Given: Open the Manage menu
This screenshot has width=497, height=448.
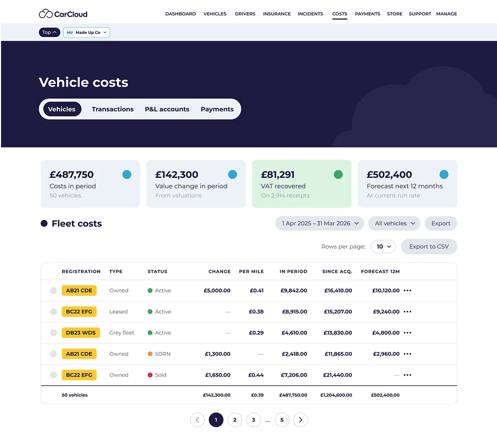Looking at the screenshot, I should [x=446, y=14].
